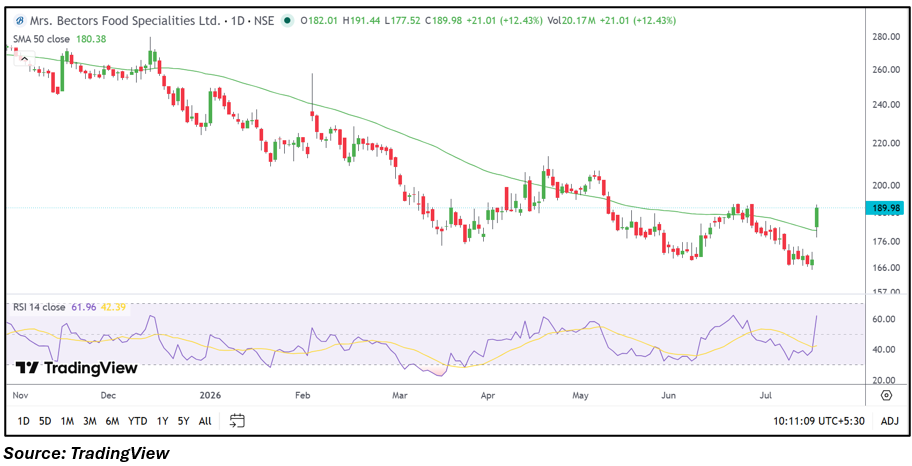
Task: Click the RSI value 61.96
Action: coord(84,307)
